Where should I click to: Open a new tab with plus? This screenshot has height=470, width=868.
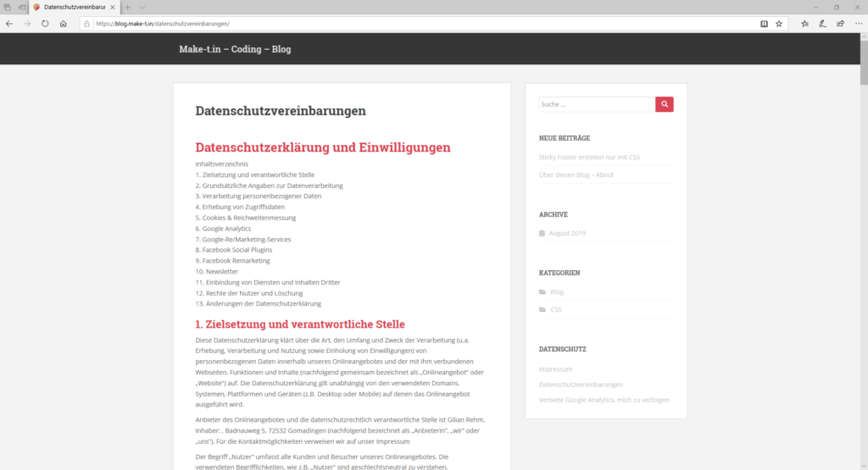pyautogui.click(x=128, y=7)
